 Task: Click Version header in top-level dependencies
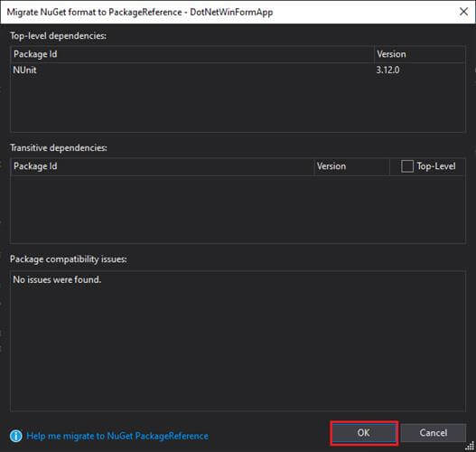(391, 54)
